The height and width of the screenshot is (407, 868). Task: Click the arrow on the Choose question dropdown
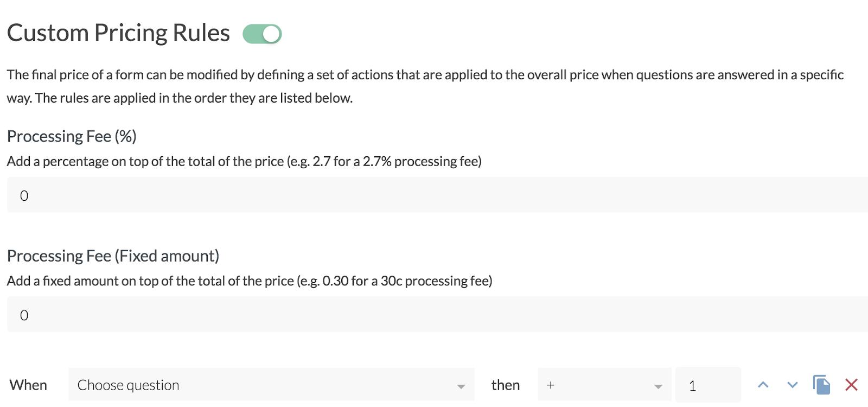click(x=461, y=386)
